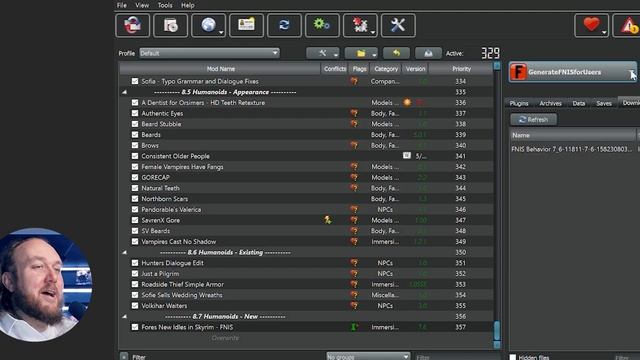Sort by the Conflicts column header
The height and width of the screenshot is (360, 640).
tap(335, 69)
